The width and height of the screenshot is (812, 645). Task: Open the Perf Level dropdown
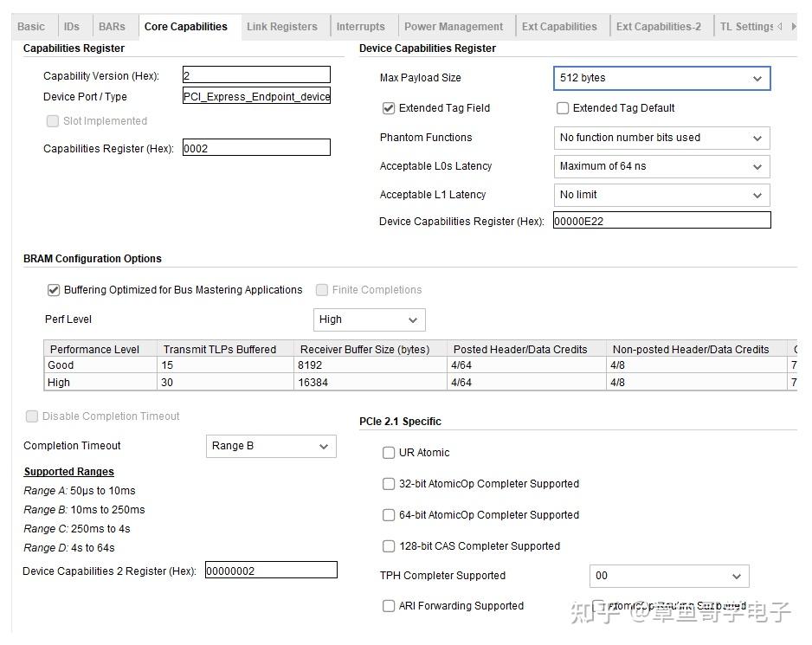coord(370,319)
